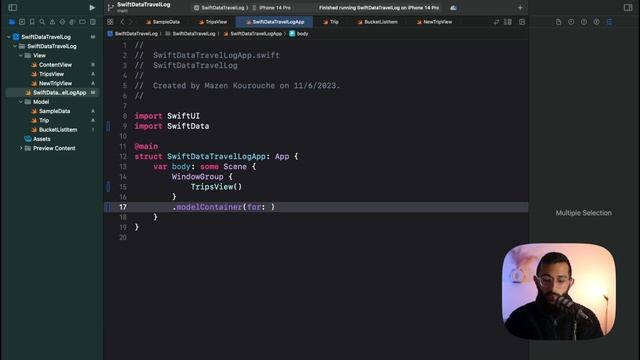Toggle the navigator sidebar button
This screenshot has height=360, width=640.
13,7
